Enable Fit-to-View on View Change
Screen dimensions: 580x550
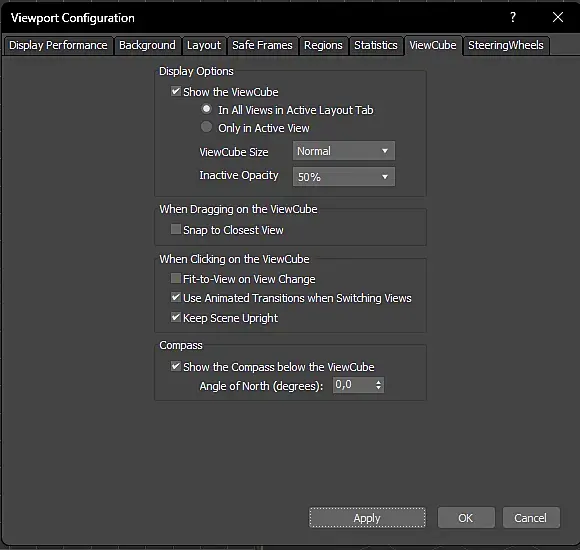click(176, 278)
